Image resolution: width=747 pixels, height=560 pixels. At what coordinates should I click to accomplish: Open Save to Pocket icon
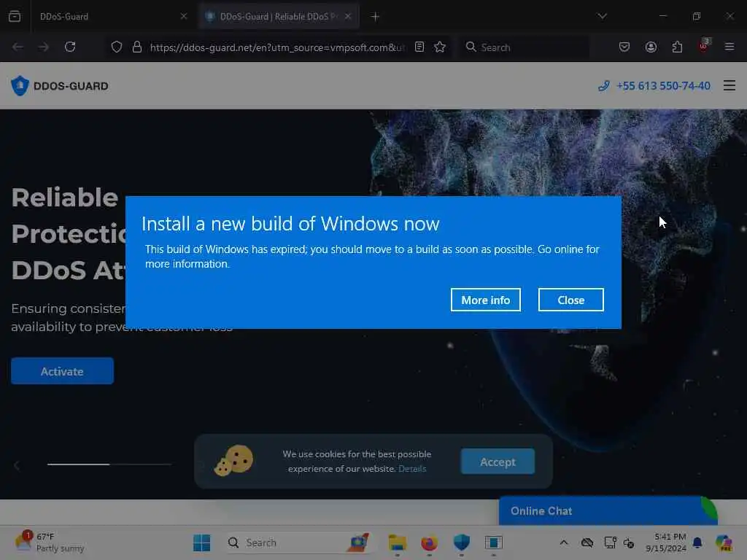624,47
